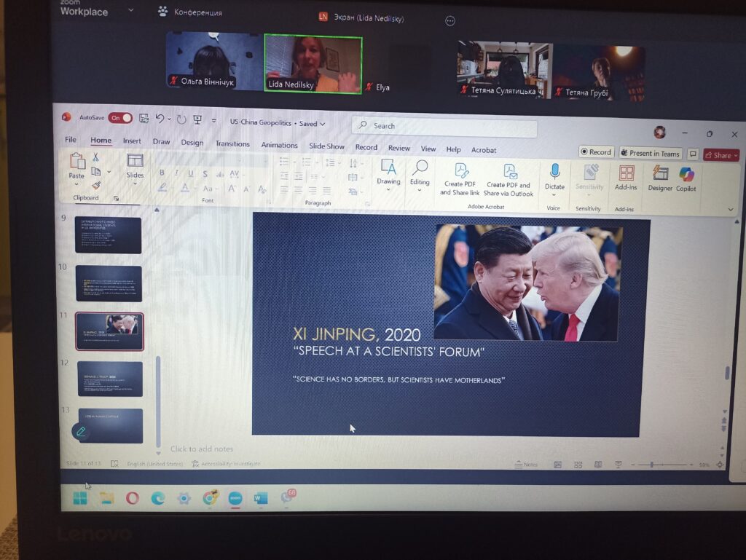Image resolution: width=746 pixels, height=560 pixels.
Task: Collapse the ribbon with the chevron
Action: [731, 210]
